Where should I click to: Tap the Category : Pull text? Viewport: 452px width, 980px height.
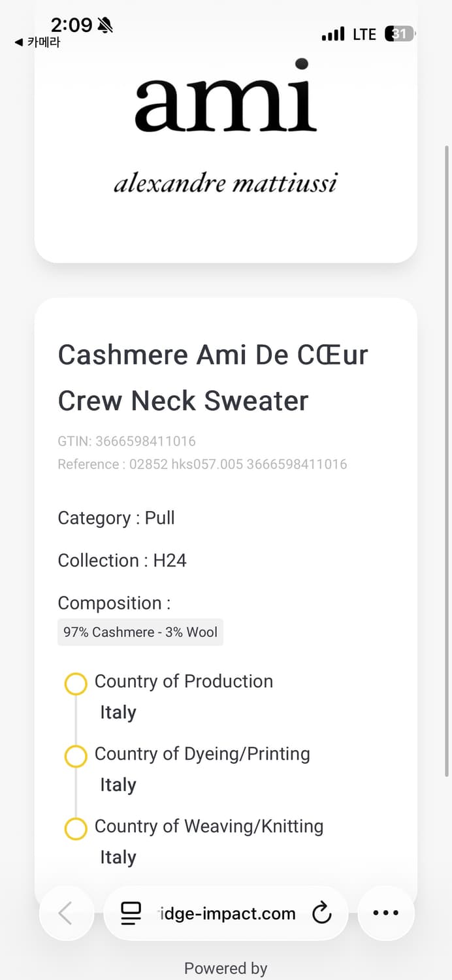116,518
